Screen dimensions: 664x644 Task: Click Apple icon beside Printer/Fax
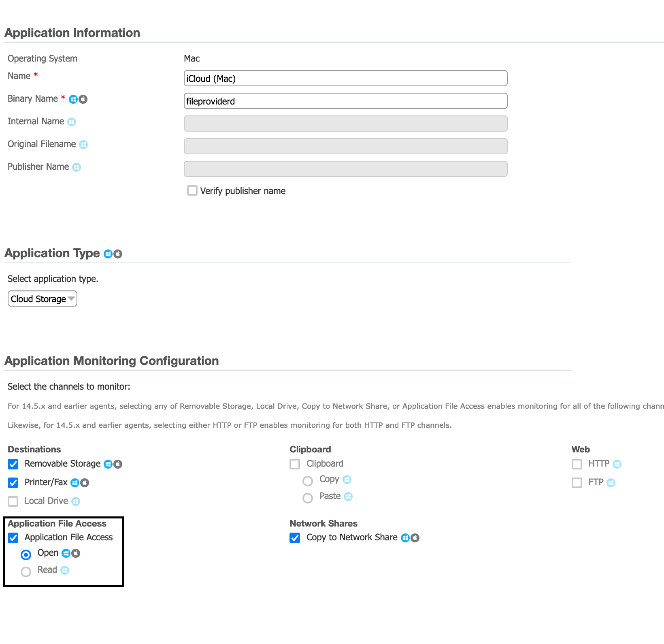coord(85,483)
